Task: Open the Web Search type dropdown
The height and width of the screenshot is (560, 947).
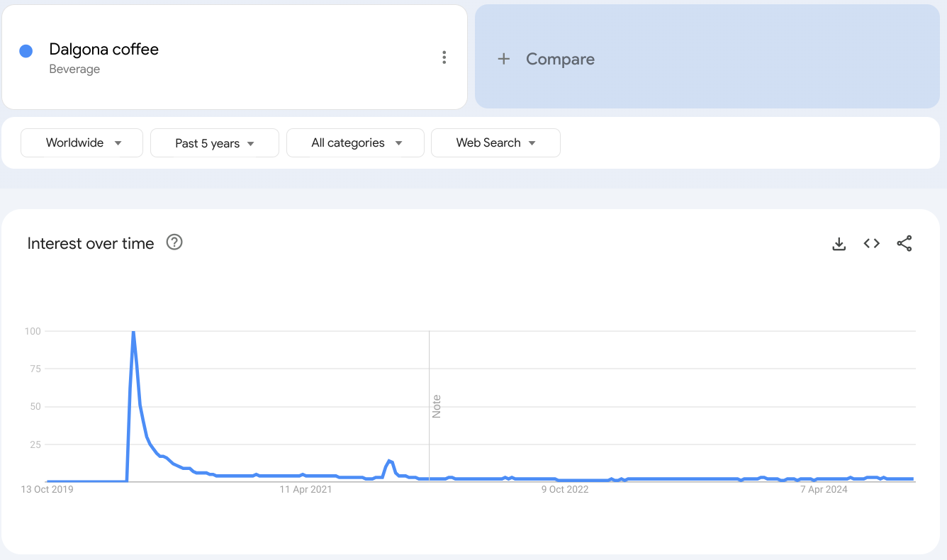Action: 495,142
